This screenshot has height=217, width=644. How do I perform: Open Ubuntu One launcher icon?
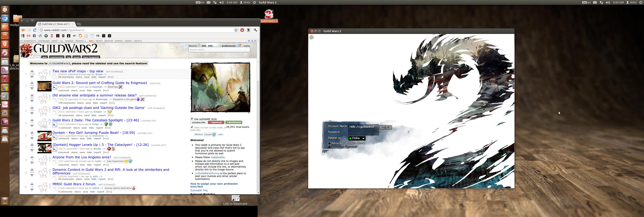coord(5,44)
